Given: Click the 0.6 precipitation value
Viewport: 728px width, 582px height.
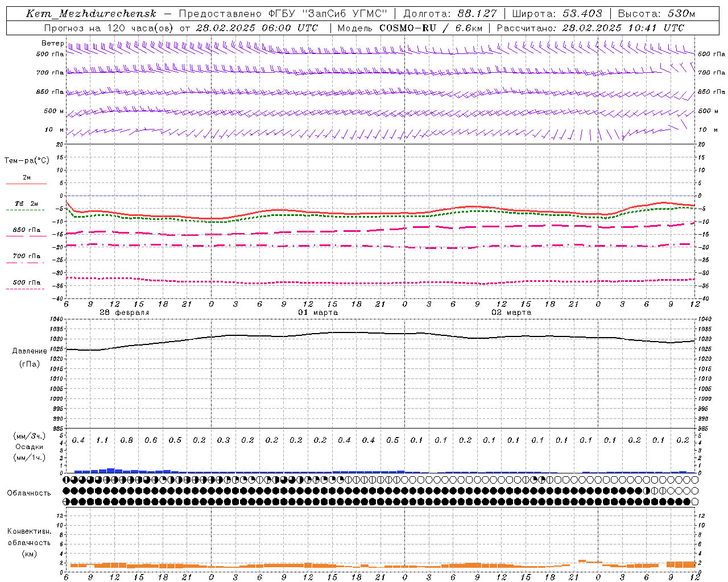Looking at the screenshot, I should (151, 440).
